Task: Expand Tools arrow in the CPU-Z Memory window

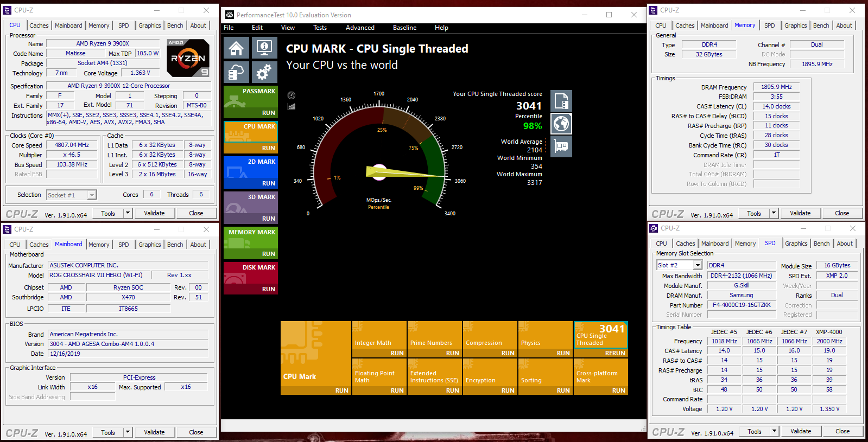Action: click(774, 213)
